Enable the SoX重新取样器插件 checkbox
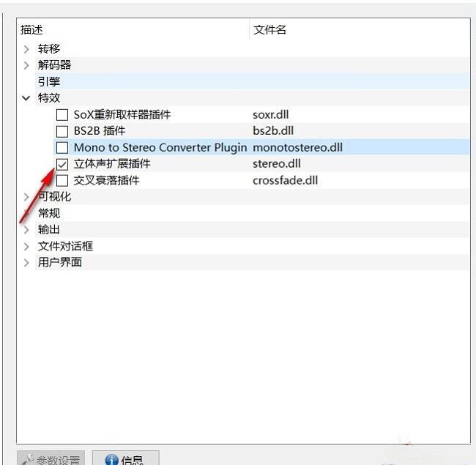This screenshot has width=476, height=465. pos(62,115)
